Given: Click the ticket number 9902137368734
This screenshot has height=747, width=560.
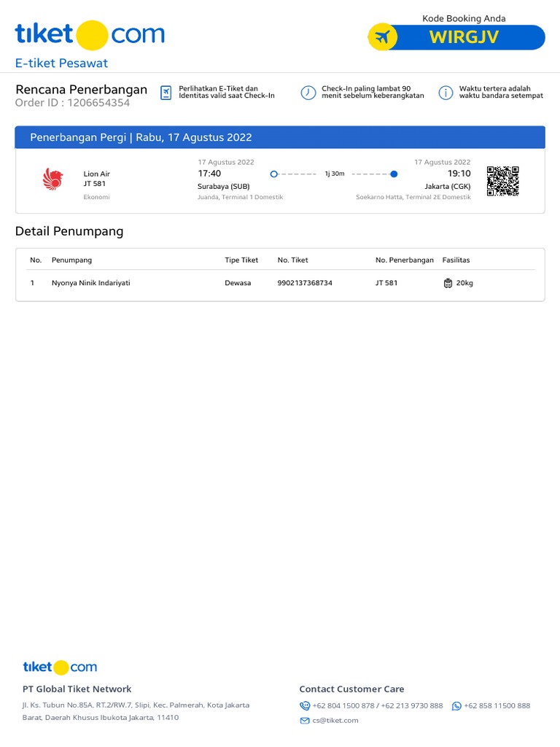Looking at the screenshot, I should [x=305, y=283].
